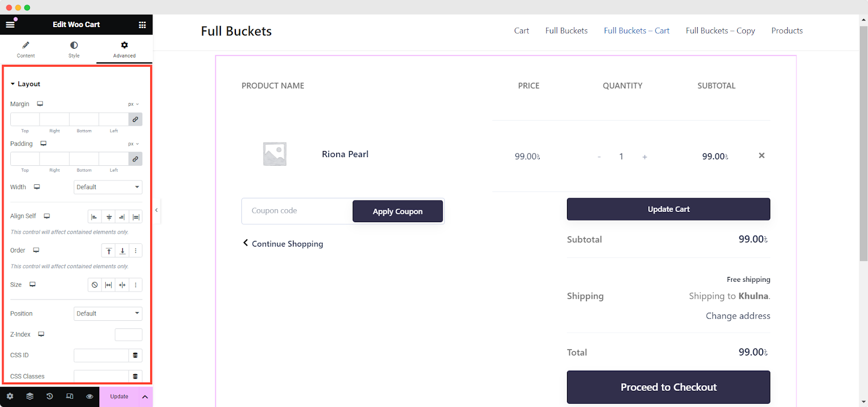Toggle linked values for Margin
The image size is (868, 407).
click(135, 119)
